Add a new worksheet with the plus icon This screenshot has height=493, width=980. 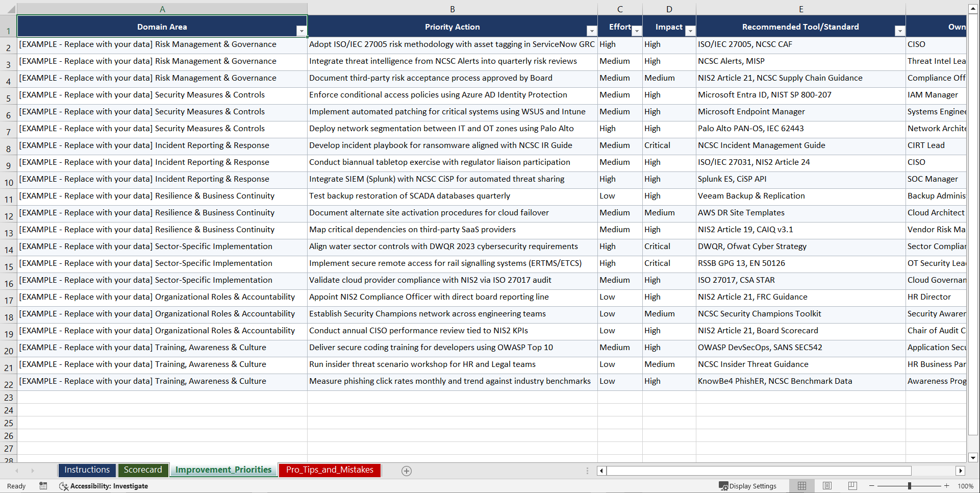coord(407,471)
